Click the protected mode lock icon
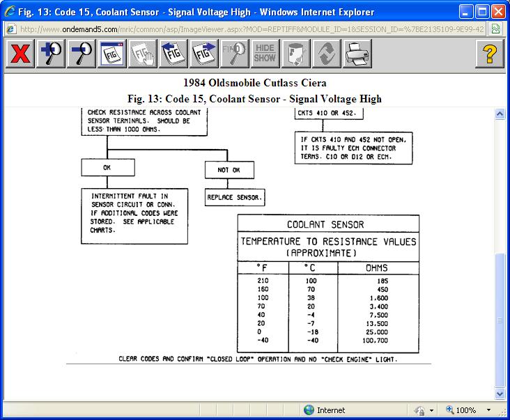This screenshot has width=510, height=420. tap(419, 411)
